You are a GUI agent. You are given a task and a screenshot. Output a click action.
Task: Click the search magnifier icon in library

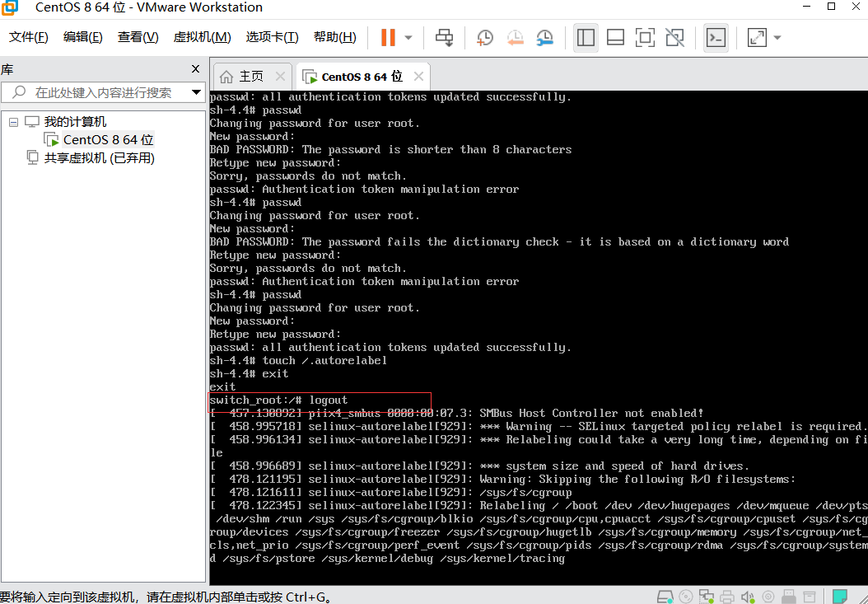click(x=19, y=92)
